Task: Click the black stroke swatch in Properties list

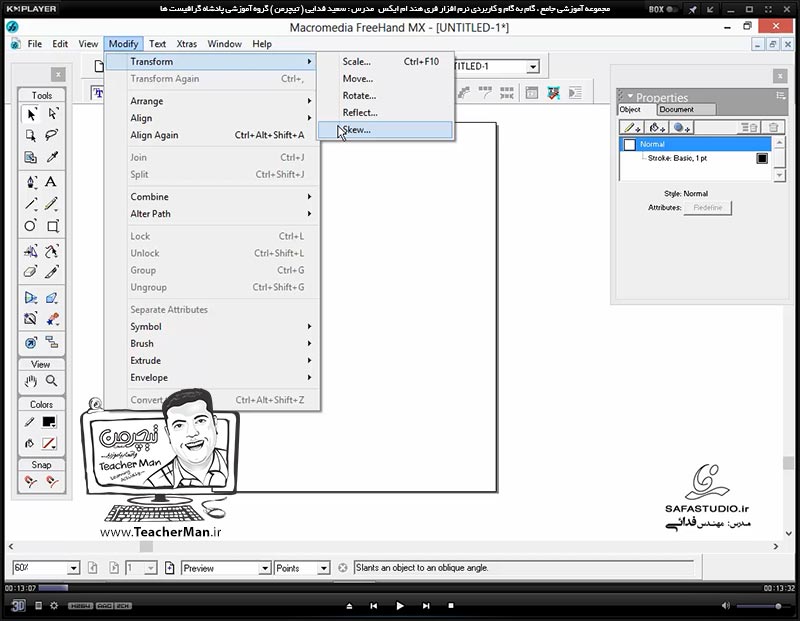Action: point(762,158)
